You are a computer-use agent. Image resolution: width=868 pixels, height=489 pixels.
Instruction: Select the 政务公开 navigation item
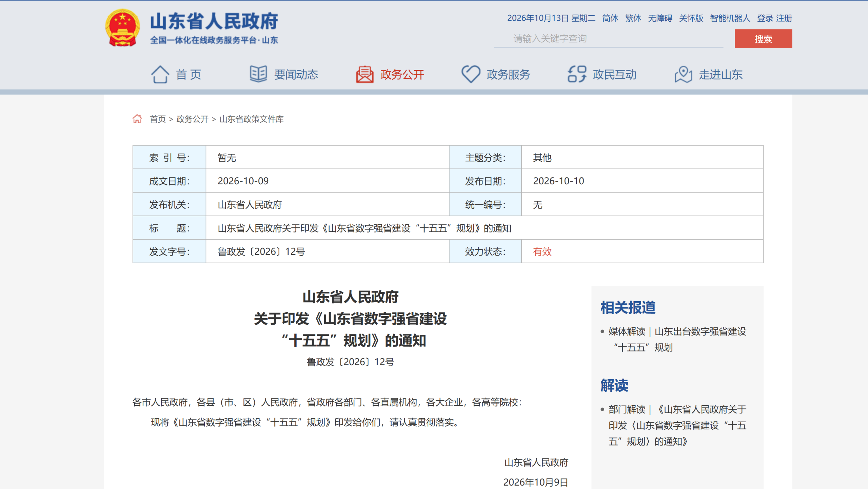coord(402,75)
